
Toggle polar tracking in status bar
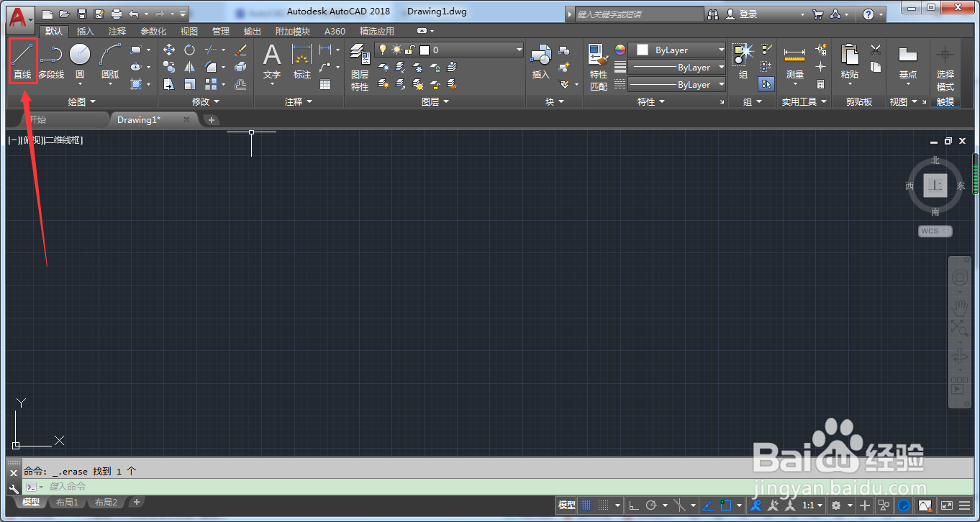point(651,505)
